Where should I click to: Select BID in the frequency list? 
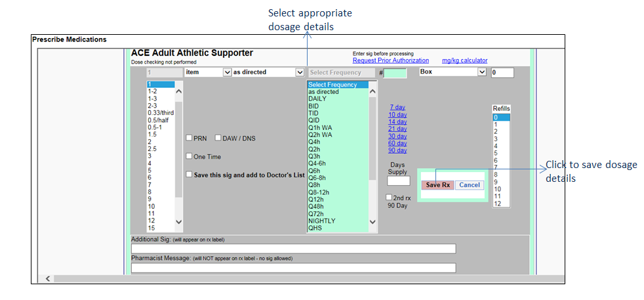tap(314, 106)
